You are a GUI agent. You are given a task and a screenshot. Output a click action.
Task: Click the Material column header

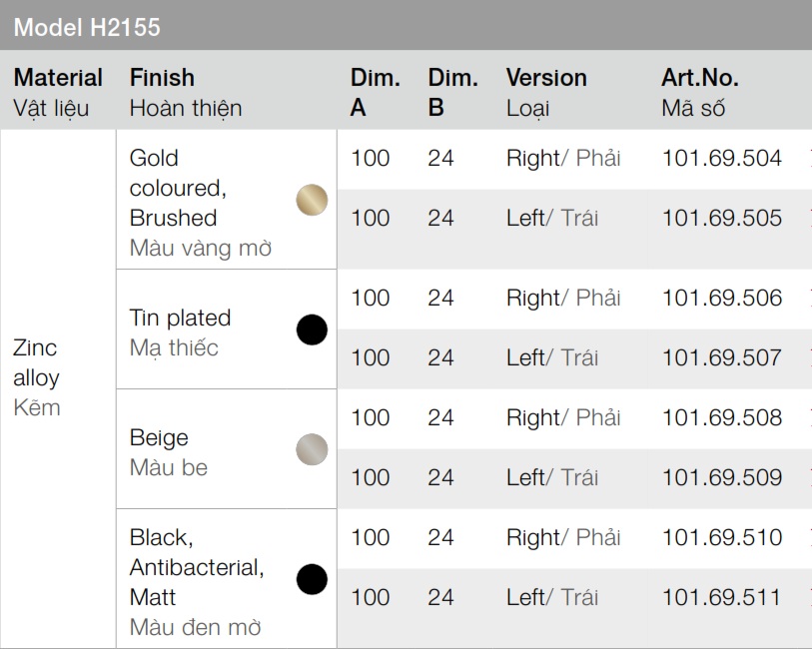[x=58, y=92]
